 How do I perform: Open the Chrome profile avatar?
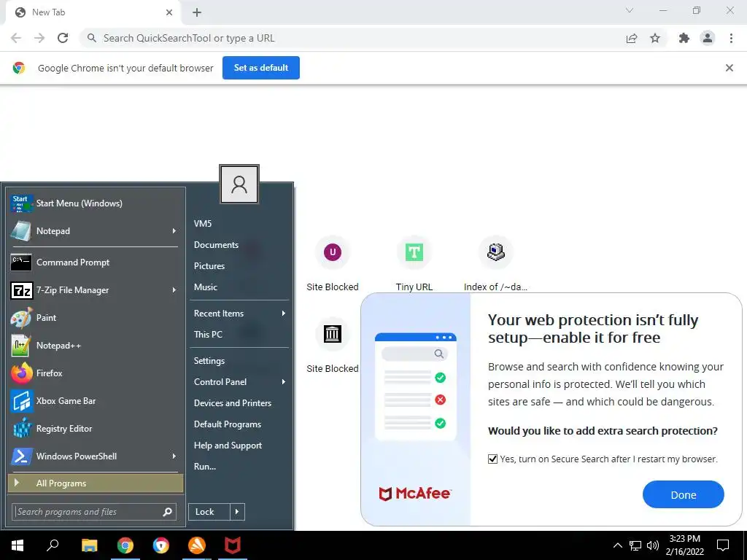pyautogui.click(x=708, y=38)
